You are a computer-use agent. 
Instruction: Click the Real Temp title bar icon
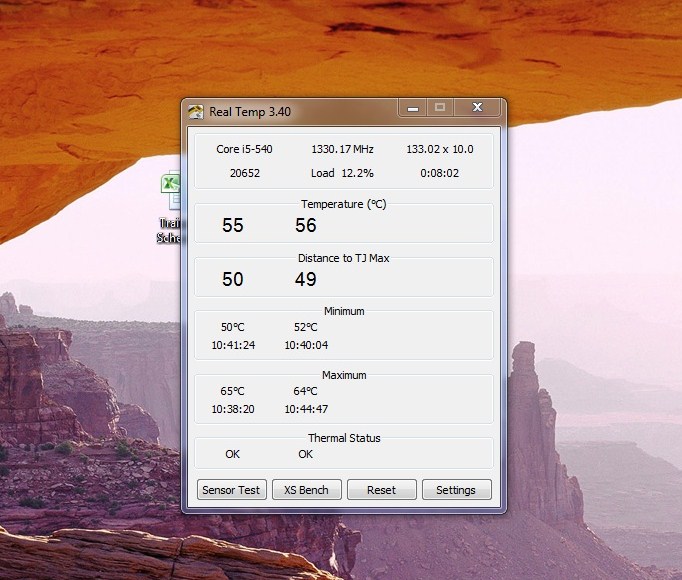(197, 111)
